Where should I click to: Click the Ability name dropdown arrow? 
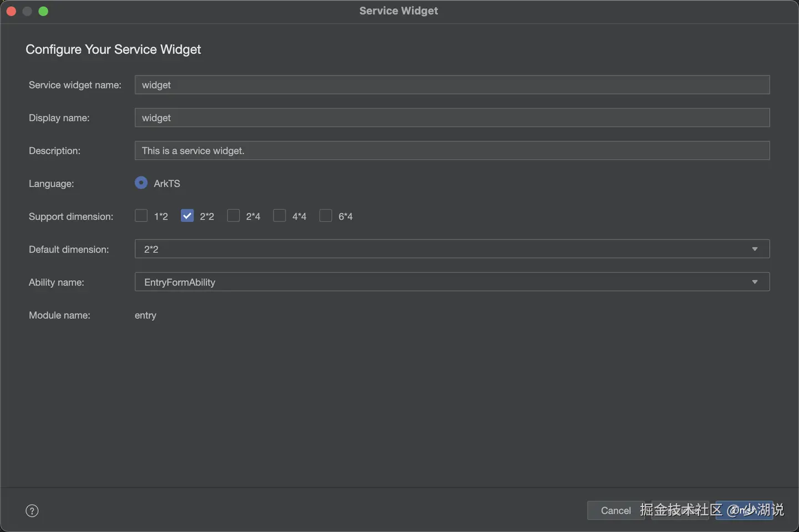[755, 282]
